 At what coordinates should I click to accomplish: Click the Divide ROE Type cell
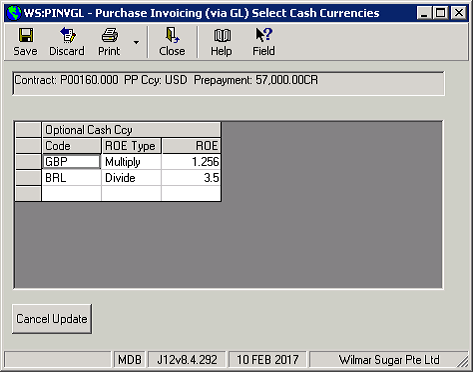pyautogui.click(x=131, y=178)
